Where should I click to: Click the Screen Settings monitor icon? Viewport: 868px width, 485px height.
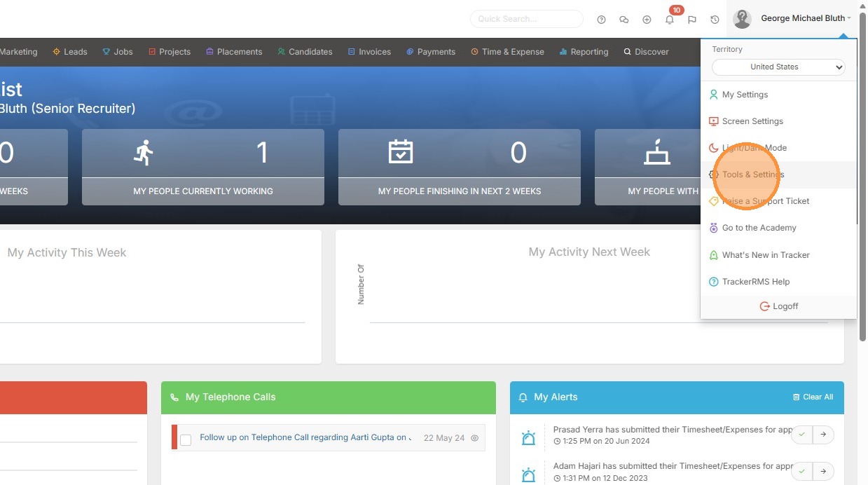pos(714,121)
